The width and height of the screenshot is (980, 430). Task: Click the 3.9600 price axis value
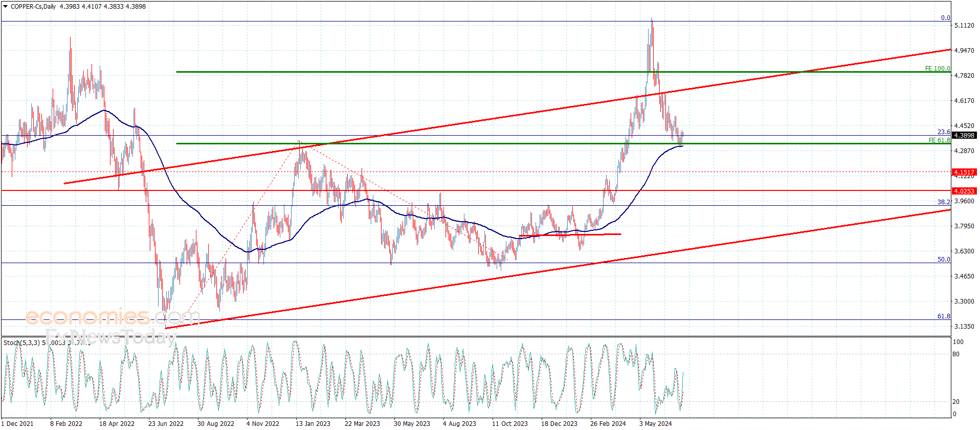pyautogui.click(x=964, y=201)
